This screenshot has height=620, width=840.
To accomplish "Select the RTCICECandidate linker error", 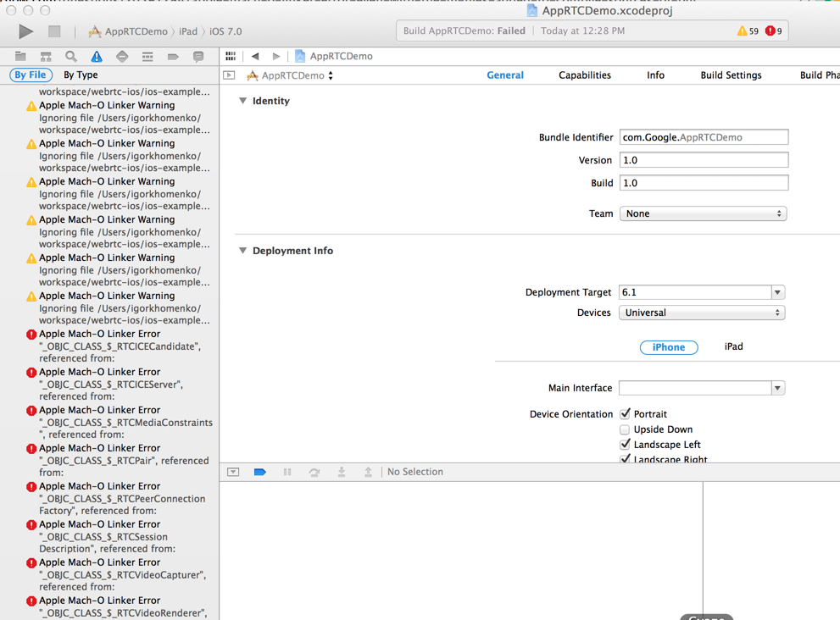I will click(x=120, y=346).
